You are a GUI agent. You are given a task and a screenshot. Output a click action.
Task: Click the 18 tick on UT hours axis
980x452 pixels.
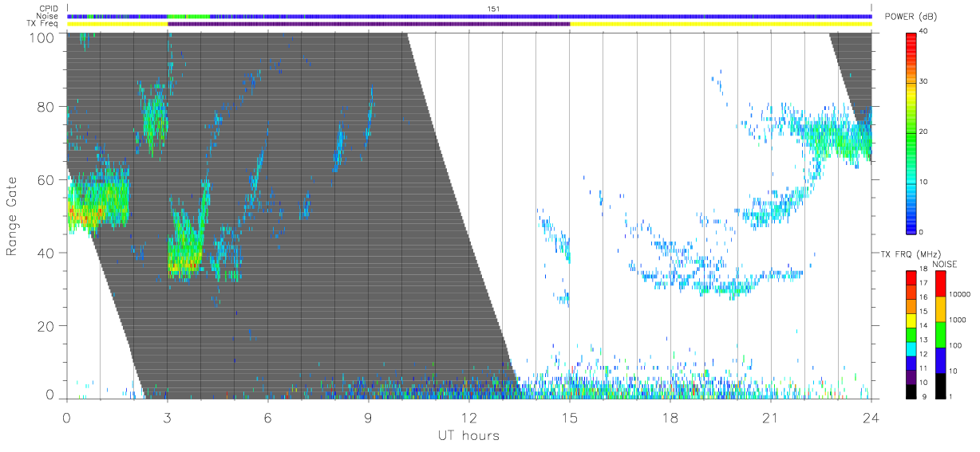click(670, 417)
